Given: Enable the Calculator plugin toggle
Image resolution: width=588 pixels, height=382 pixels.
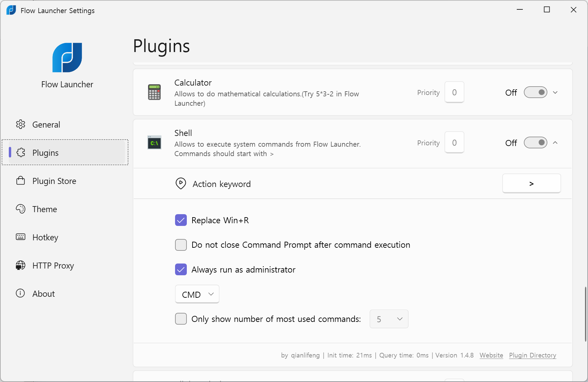Looking at the screenshot, I should pyautogui.click(x=535, y=92).
